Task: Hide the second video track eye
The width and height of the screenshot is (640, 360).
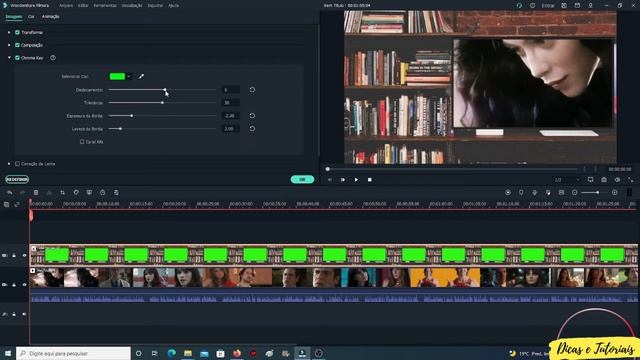Action: tap(24, 284)
